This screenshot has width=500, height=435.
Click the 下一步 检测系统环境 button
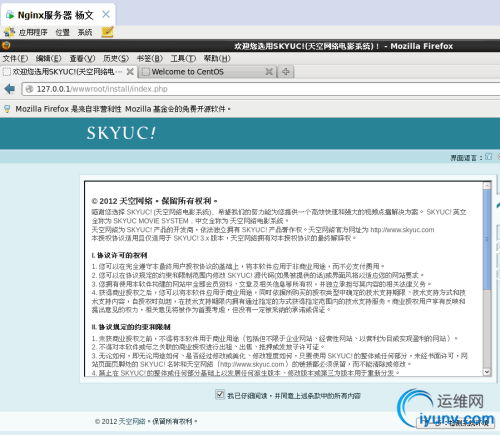[455, 423]
